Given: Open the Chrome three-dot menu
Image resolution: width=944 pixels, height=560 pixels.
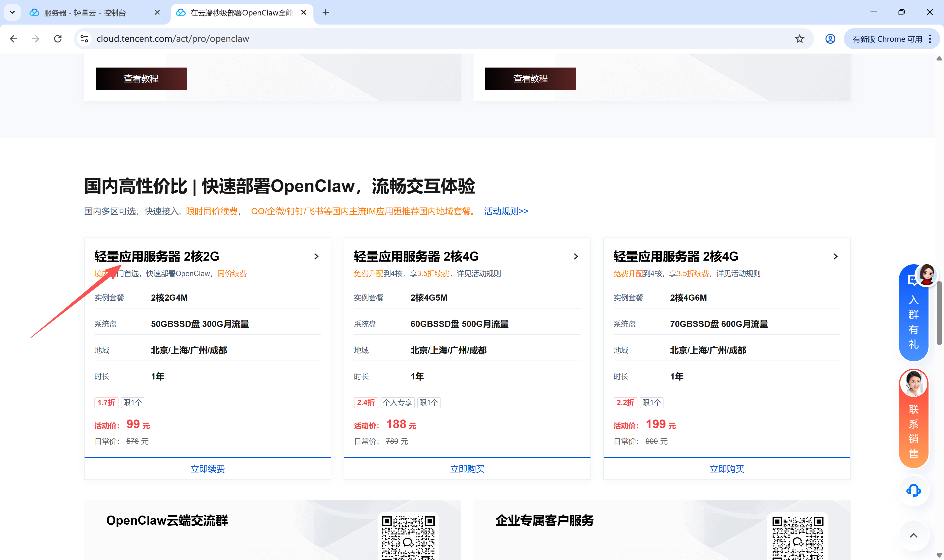Looking at the screenshot, I should tap(930, 39).
